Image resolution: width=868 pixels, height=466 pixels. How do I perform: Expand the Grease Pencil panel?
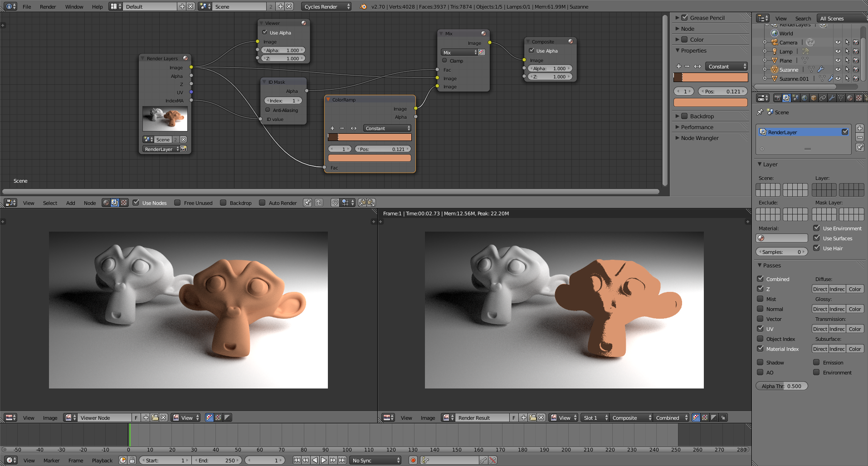677,18
